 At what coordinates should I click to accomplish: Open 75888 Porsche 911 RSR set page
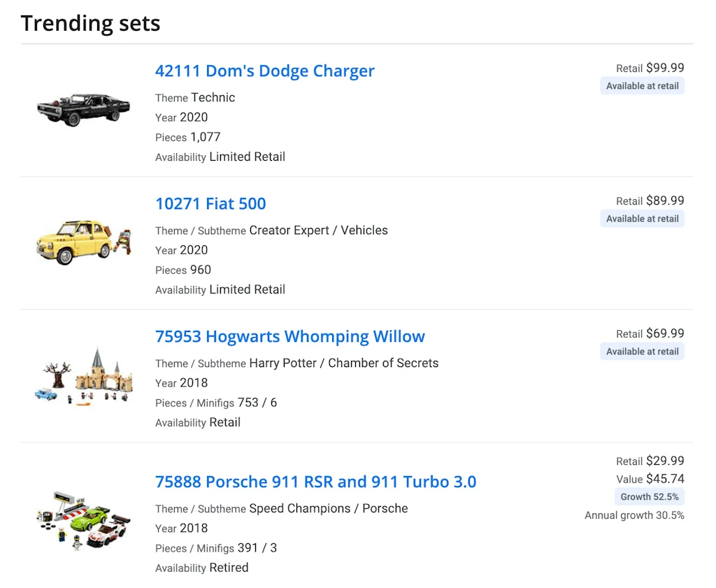click(315, 482)
